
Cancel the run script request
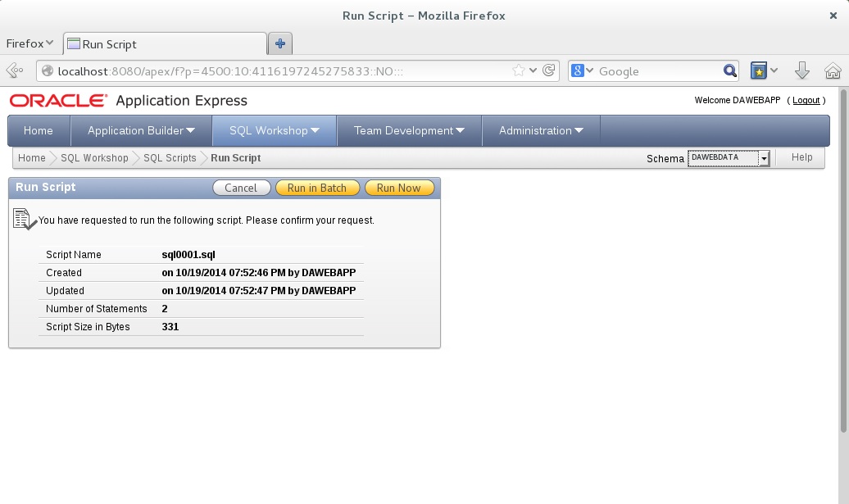pos(241,188)
